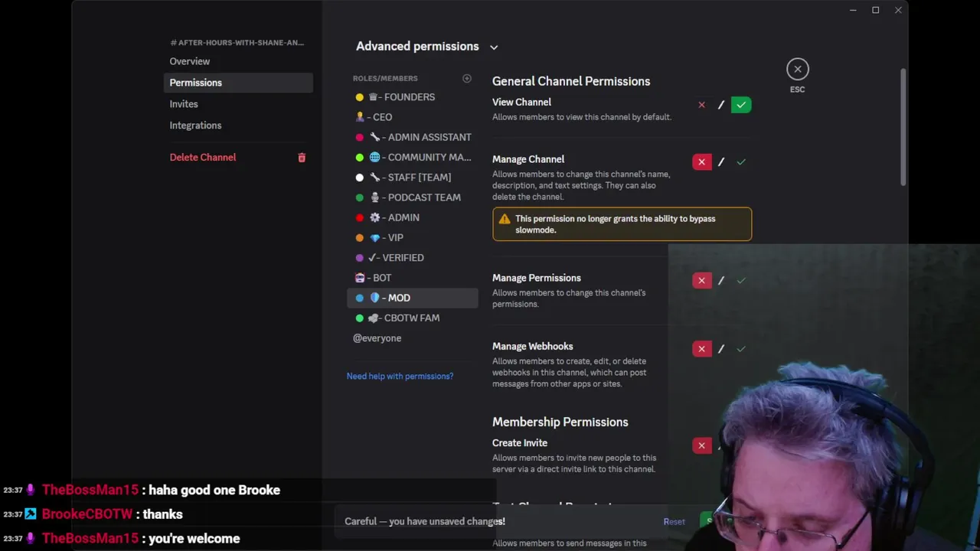980x551 pixels.
Task: Select the PODCAST TEAM role
Action: click(413, 197)
